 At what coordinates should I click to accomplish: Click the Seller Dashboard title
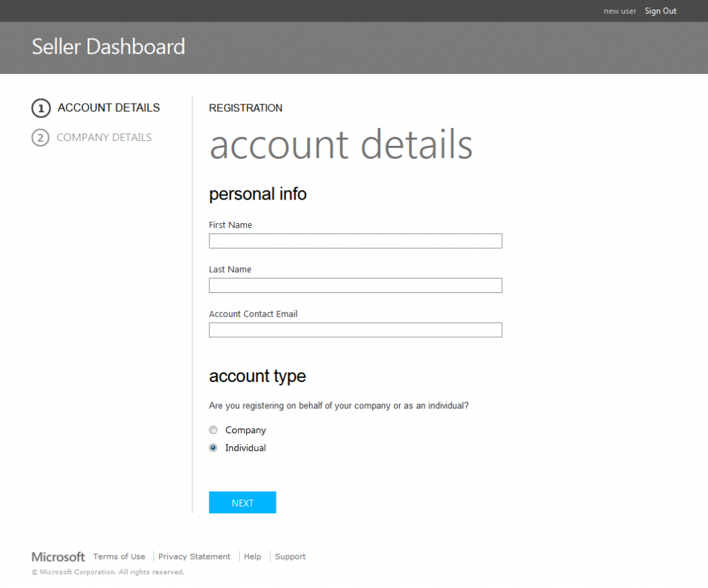click(x=108, y=46)
